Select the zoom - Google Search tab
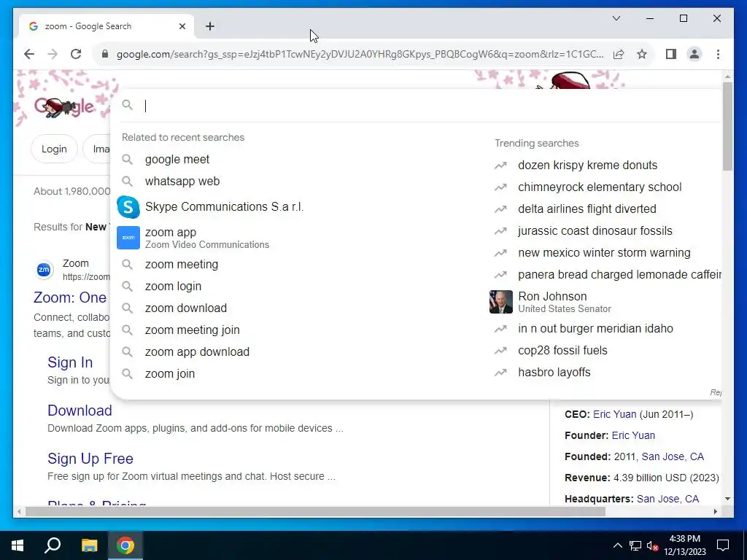The image size is (747, 560). (107, 26)
